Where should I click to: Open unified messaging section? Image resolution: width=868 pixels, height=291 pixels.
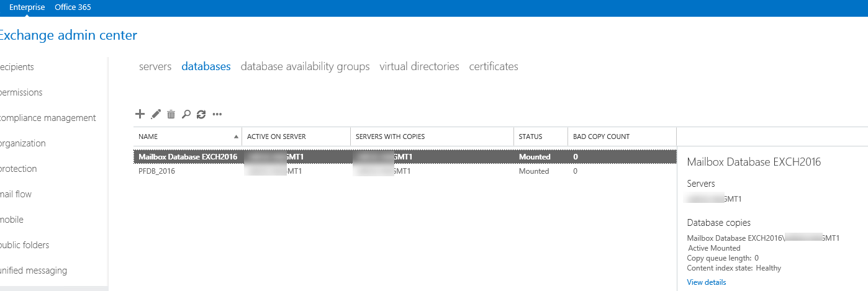pyautogui.click(x=34, y=271)
